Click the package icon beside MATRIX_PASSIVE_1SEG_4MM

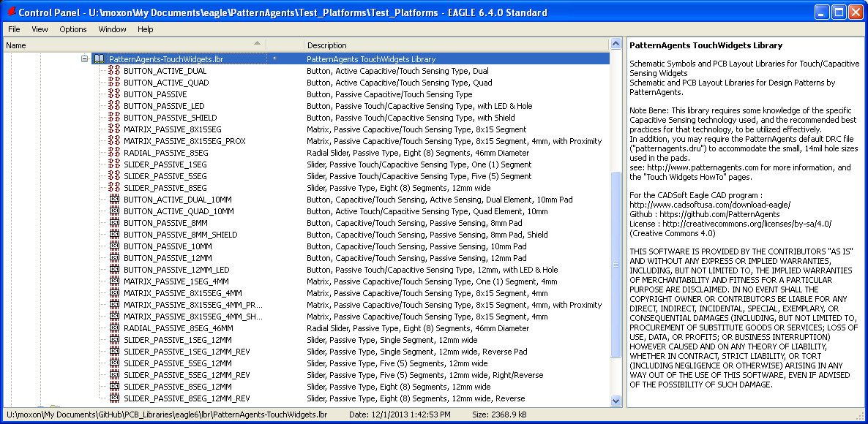pyautogui.click(x=114, y=281)
